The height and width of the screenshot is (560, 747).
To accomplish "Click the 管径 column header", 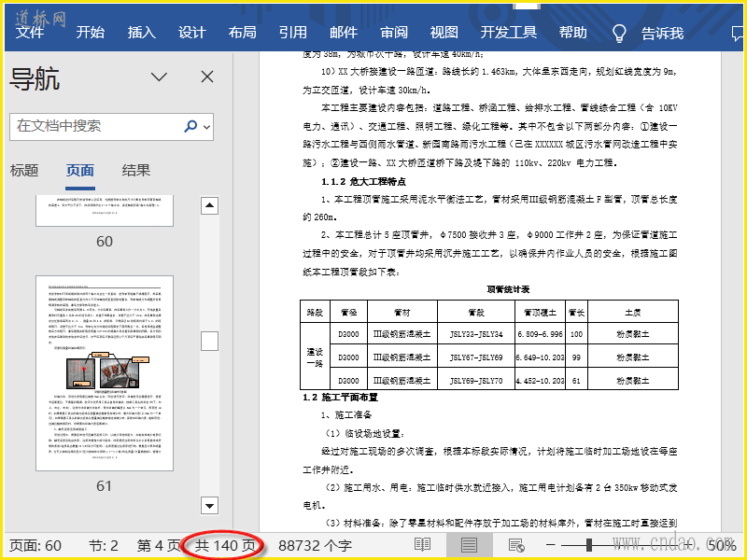I will pos(348,313).
